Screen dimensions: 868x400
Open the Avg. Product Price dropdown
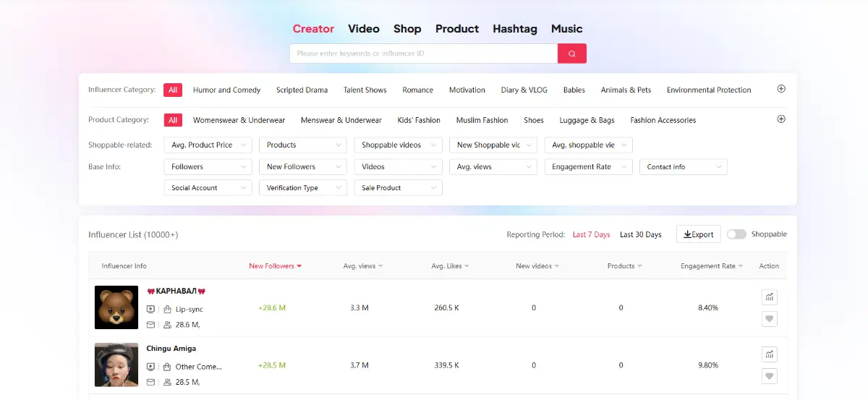point(208,145)
